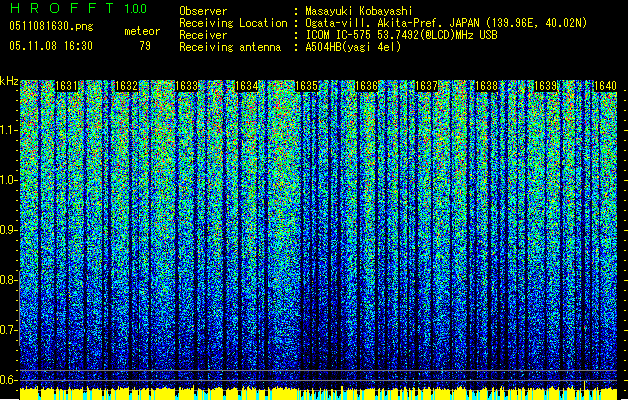Click the 1.0 frequency axis label
Image resolution: width=629 pixels, height=400 pixels.
coord(9,180)
